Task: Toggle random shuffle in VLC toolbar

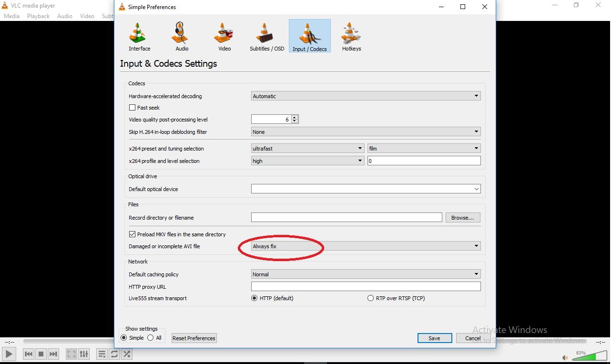Action: pyautogui.click(x=127, y=354)
